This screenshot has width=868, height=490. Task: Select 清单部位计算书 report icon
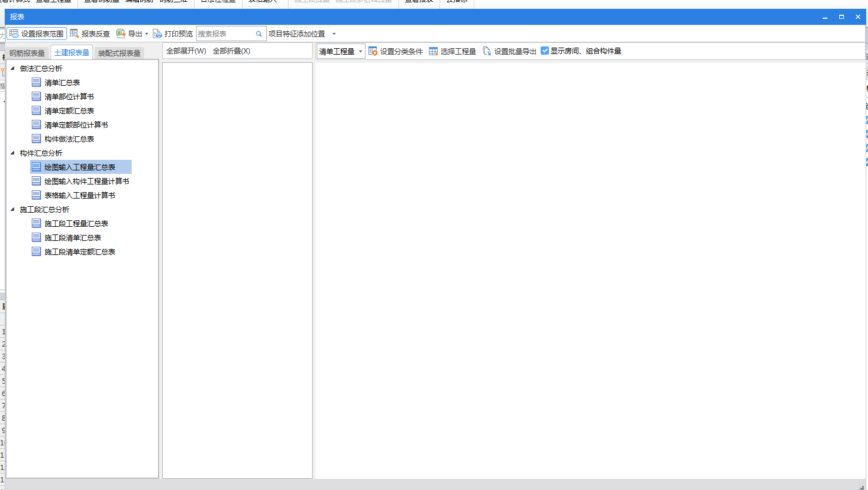(36, 96)
